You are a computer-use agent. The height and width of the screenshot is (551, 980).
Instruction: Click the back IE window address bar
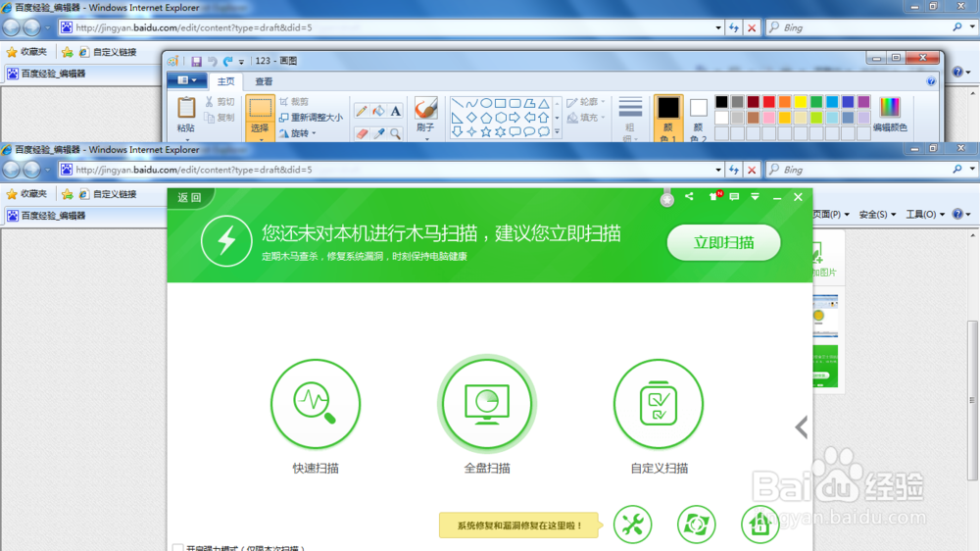[x=387, y=27]
